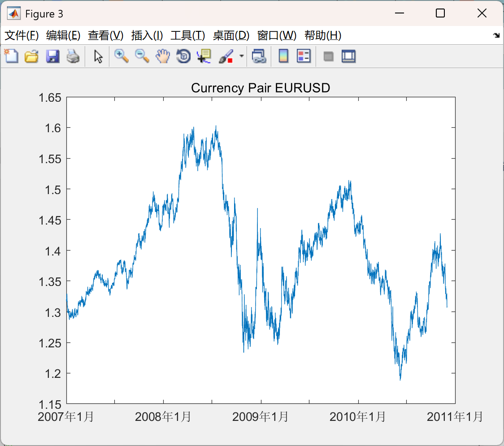This screenshot has height=446, width=504.
Task: Print the figure using the printer icon
Action: [x=73, y=56]
